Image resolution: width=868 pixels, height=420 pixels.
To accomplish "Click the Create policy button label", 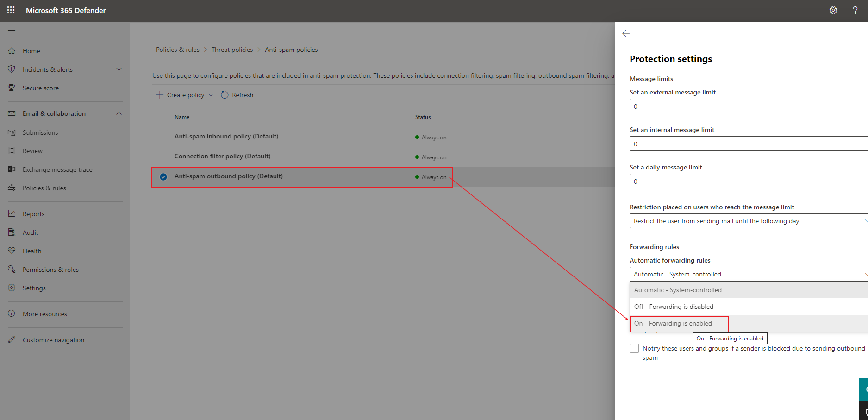I will pyautogui.click(x=186, y=95).
